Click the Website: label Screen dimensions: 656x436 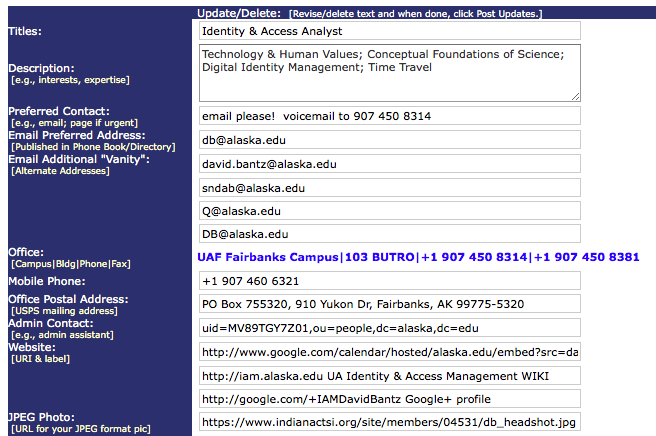(x=32, y=347)
